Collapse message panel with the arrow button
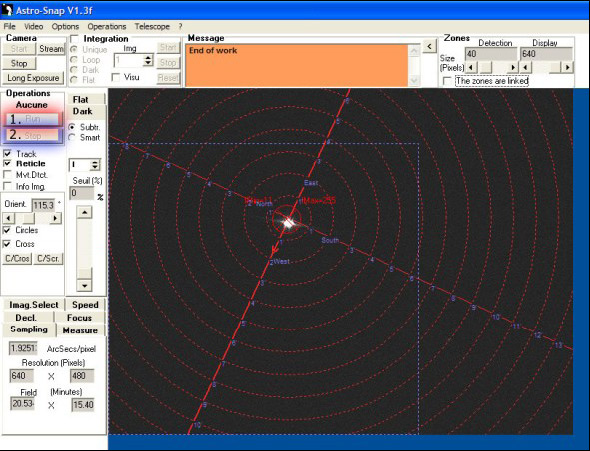Screen dimensions: 590x451 click(x=429, y=47)
